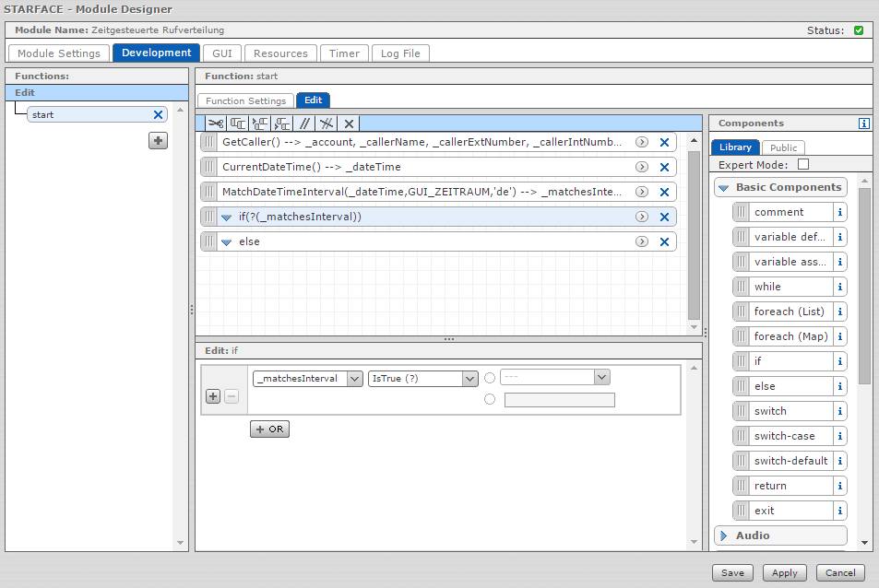879x588 pixels.
Task: Open the Public components tab
Action: point(783,147)
